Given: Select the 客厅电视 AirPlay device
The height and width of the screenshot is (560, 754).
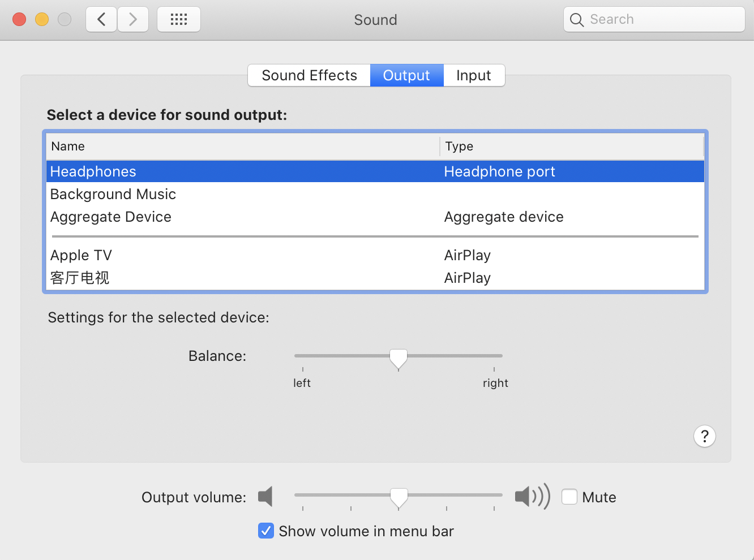Looking at the screenshot, I should [80, 278].
